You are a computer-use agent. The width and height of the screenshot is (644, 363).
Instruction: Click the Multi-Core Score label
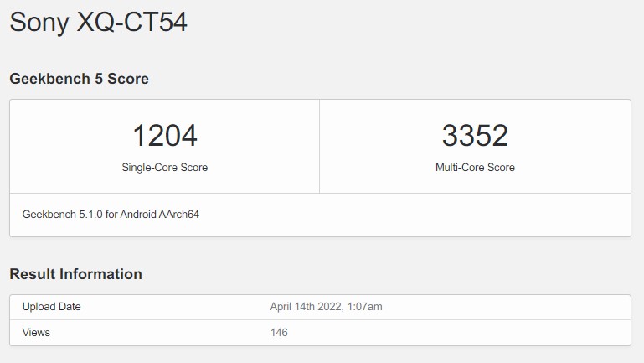475,168
